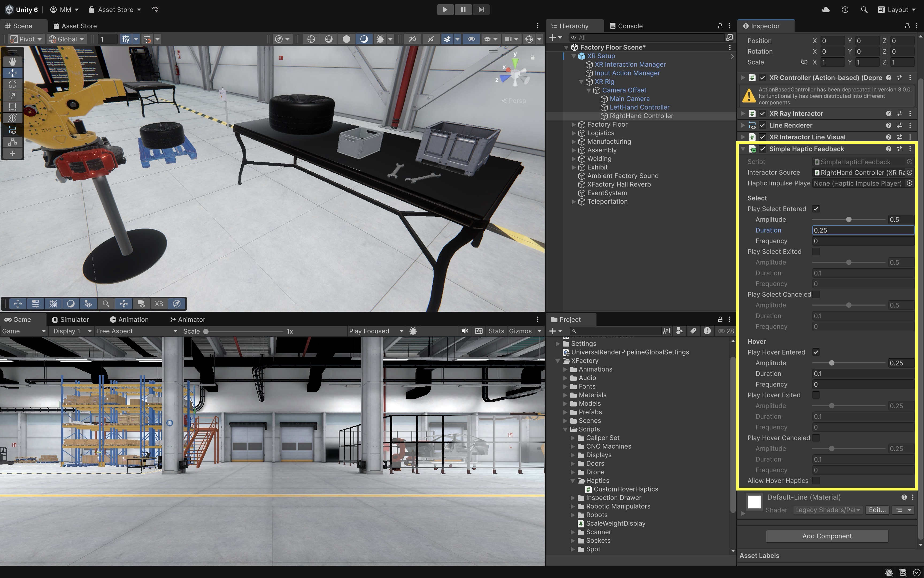Open the Play Focused dropdown
The width and height of the screenshot is (924, 578).
[376, 331]
